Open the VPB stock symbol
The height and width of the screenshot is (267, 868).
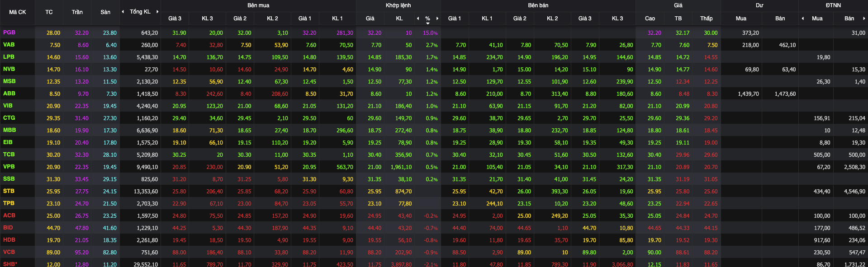(x=9, y=167)
